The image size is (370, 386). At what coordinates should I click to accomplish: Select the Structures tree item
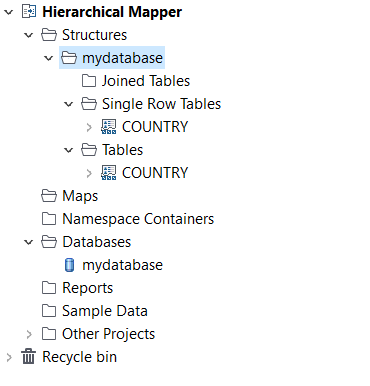(x=95, y=35)
